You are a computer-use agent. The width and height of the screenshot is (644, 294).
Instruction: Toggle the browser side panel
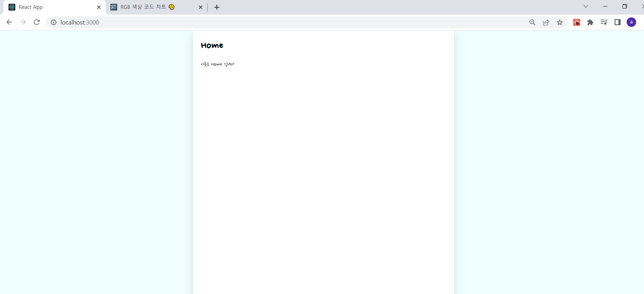tap(617, 22)
